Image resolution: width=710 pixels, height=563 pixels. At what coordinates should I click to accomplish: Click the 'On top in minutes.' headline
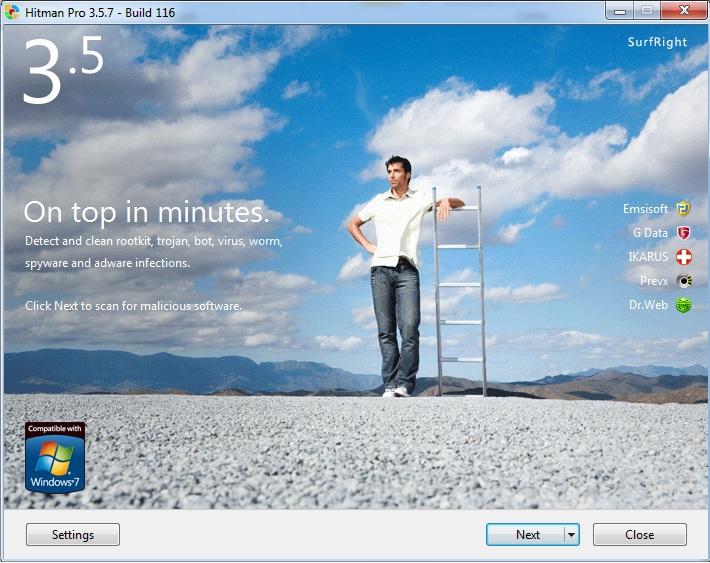[146, 212]
